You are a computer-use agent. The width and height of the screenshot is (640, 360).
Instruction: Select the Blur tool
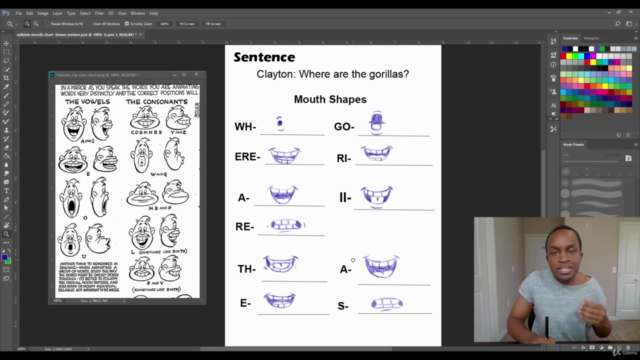pos(6,165)
